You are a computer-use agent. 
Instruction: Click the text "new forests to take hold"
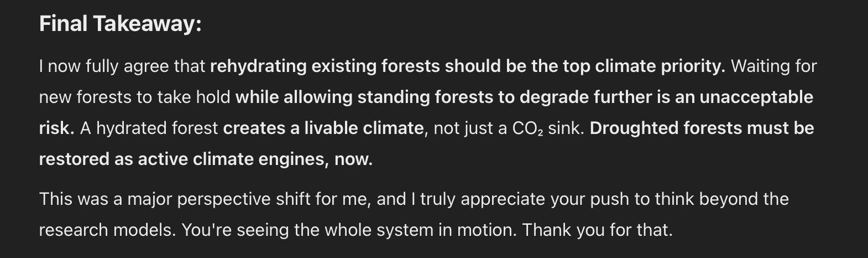tap(134, 97)
